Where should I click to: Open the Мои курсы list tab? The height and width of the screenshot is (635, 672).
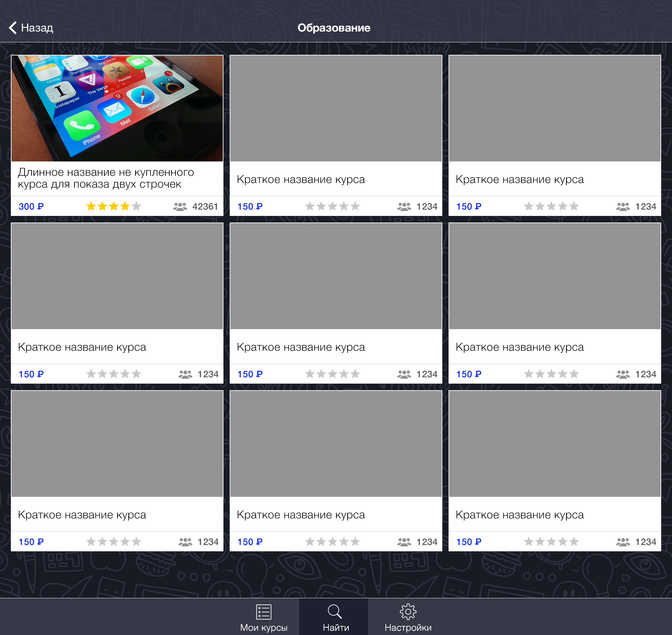coord(263,618)
